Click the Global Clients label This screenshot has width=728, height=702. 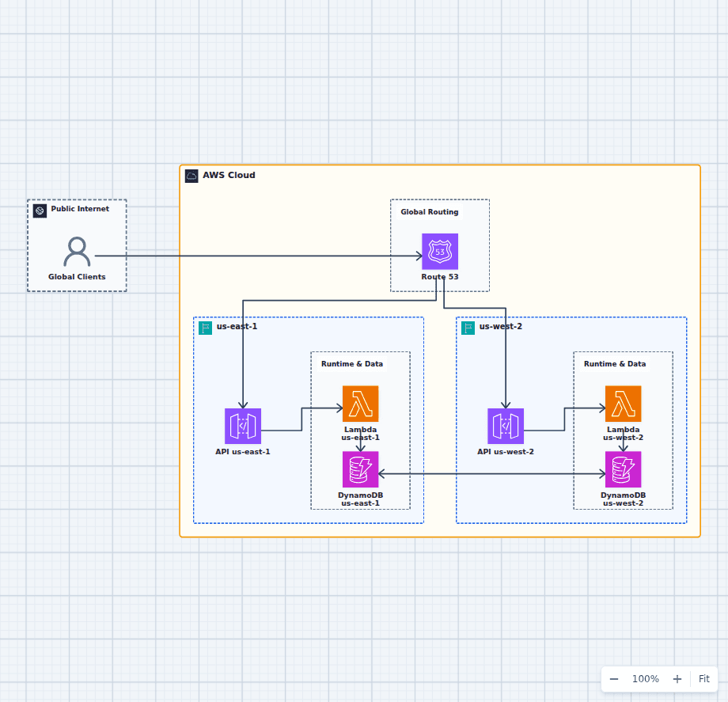[x=77, y=277]
